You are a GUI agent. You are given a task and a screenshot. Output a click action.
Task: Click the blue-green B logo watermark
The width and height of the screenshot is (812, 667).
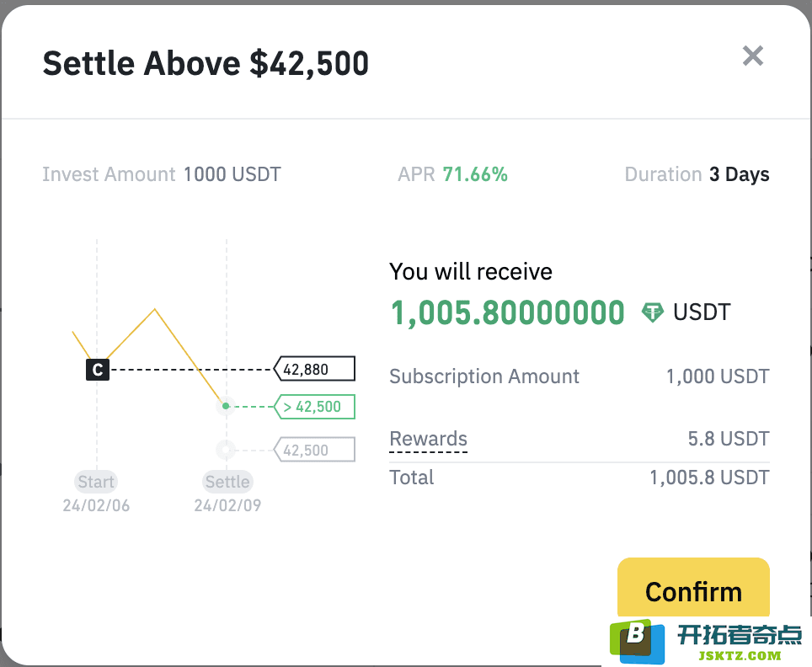click(x=637, y=641)
